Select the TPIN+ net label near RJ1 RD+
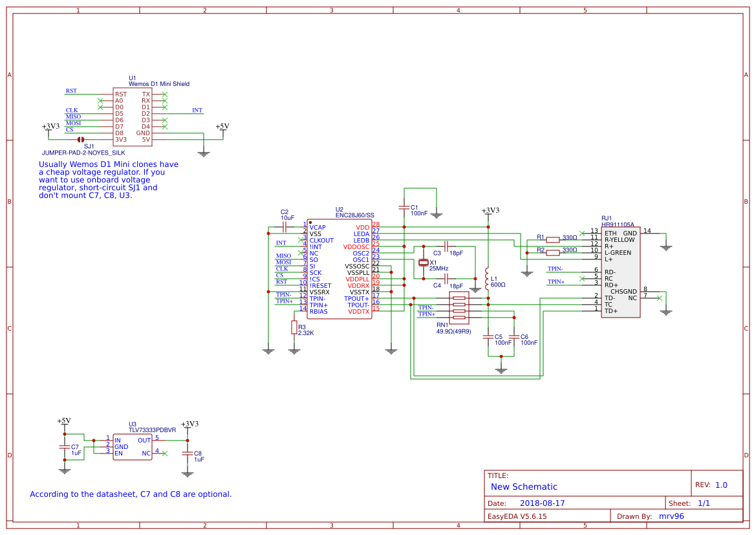756x535 pixels. point(556,281)
